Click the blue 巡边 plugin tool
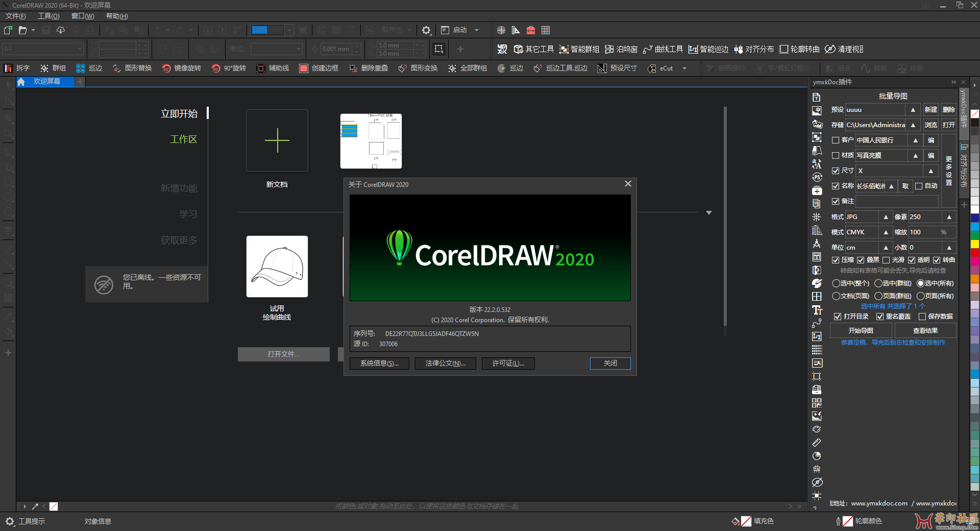Image resolution: width=980 pixels, height=531 pixels. click(x=89, y=68)
